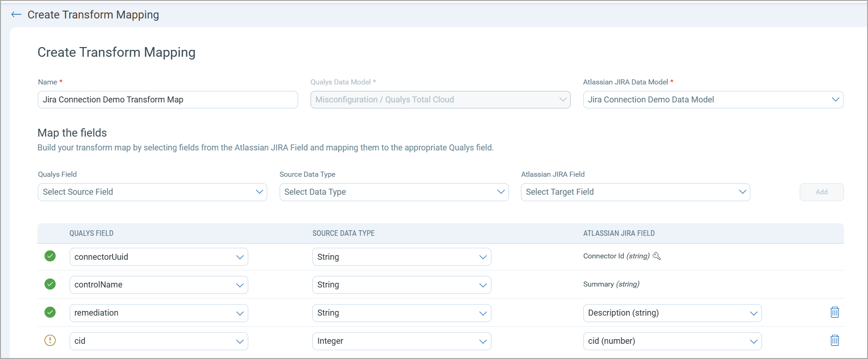Open the Description (string) JIRA field dropdown
This screenshot has width=868, height=359.
672,313
